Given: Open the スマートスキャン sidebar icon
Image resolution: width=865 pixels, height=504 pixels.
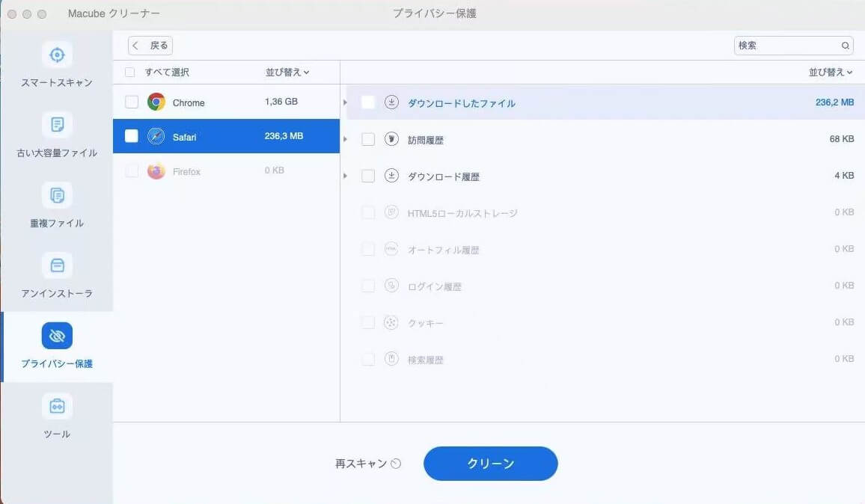Looking at the screenshot, I should pos(57,55).
